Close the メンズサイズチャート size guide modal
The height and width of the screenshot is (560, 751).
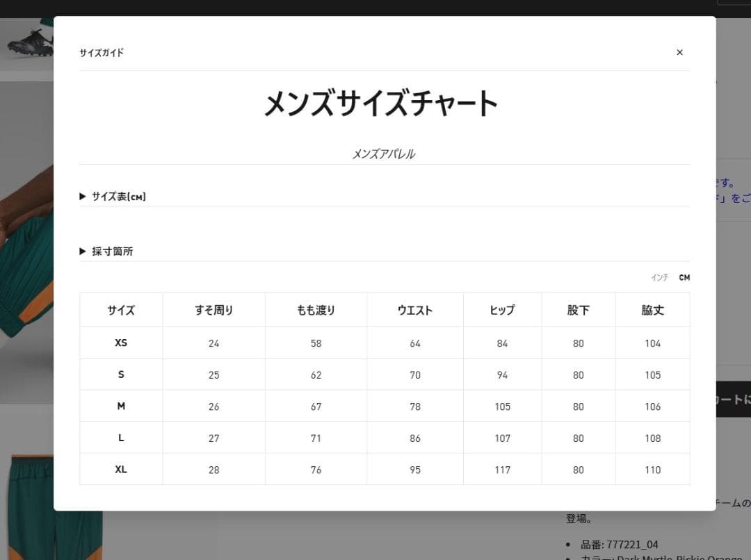tap(679, 52)
